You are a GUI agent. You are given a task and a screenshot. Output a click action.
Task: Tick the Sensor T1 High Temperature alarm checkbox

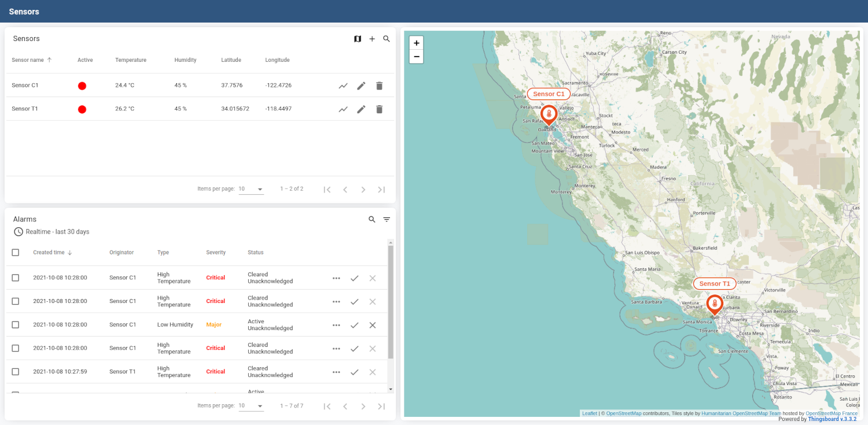pos(16,372)
